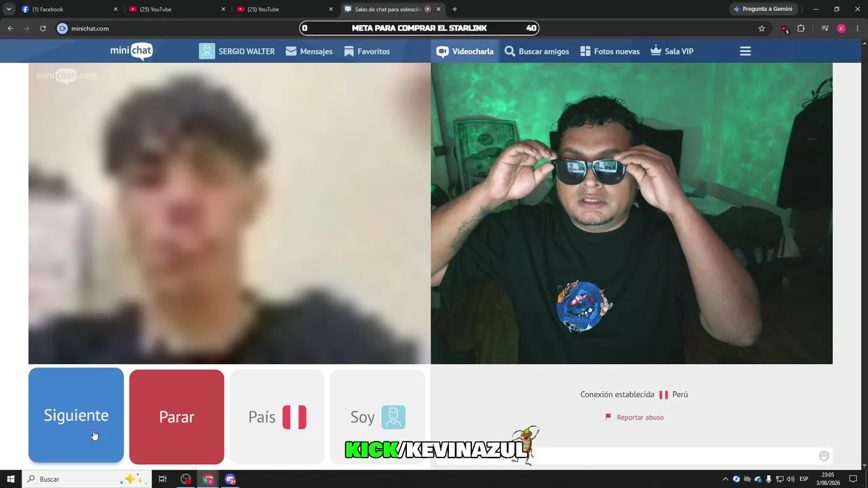Open the tab search dropdown arrow
Viewport: 868px width, 488px height.
pyautogui.click(x=9, y=9)
